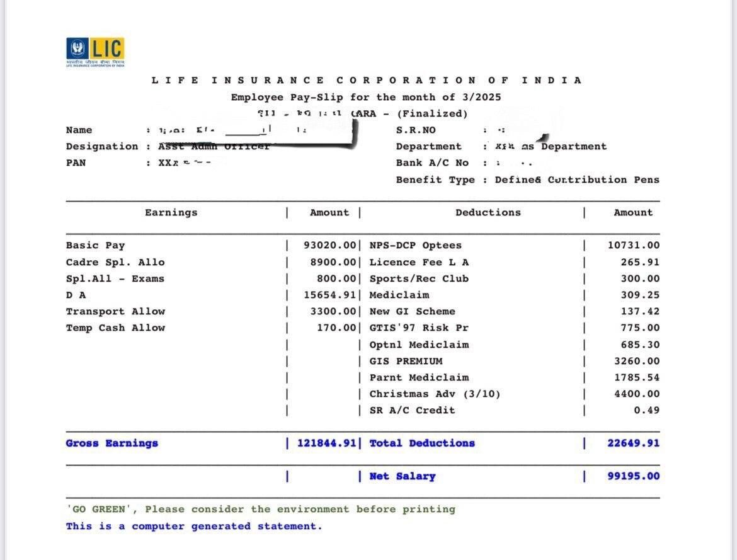This screenshot has height=560, width=737.
Task: Select the Total Deductions value 22649.91
Action: [x=633, y=443]
